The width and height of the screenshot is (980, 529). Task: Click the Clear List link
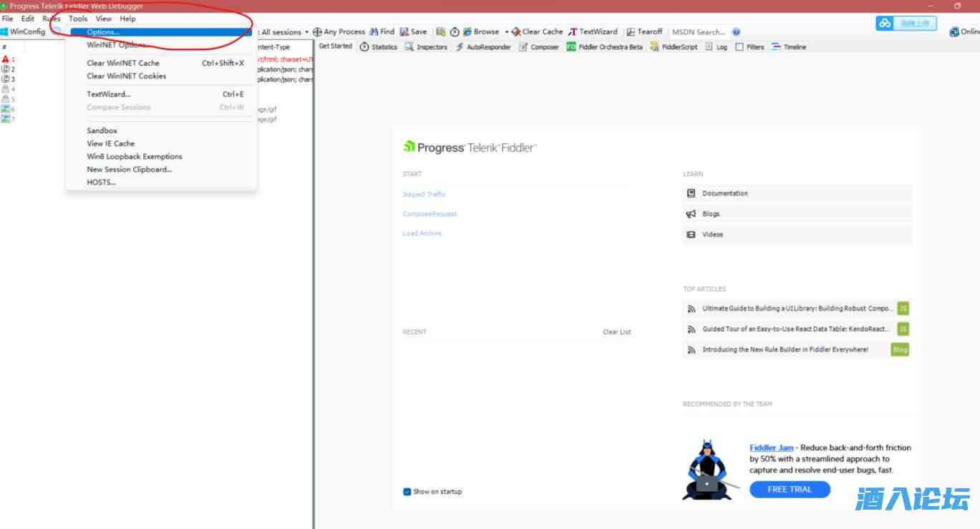point(617,332)
